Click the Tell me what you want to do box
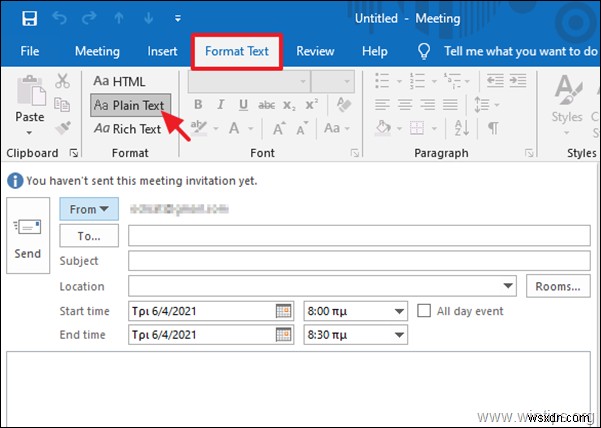601x428 pixels. click(521, 51)
